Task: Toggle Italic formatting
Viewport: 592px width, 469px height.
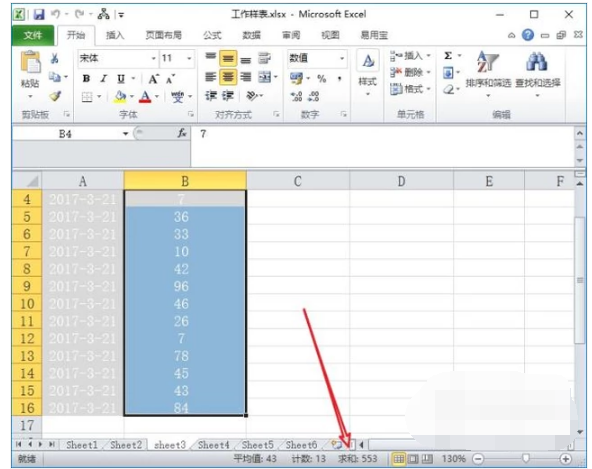Action: (103, 79)
